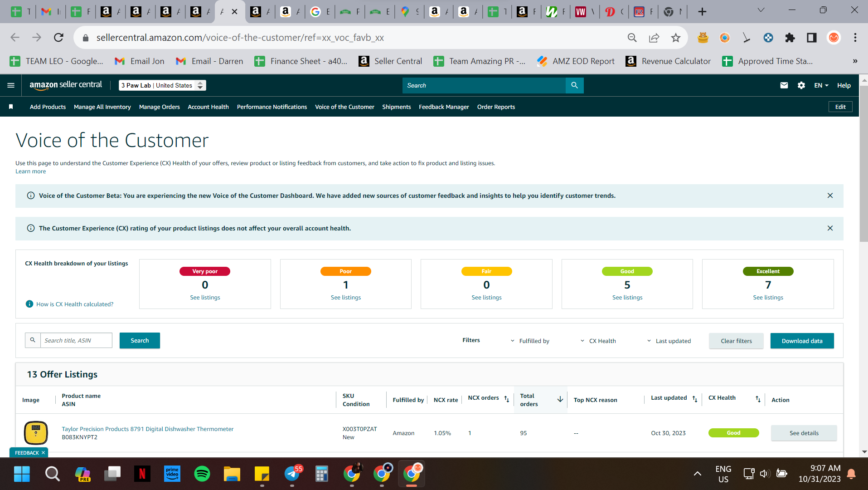The width and height of the screenshot is (868, 490).
Task: See listings under Excellent rating
Action: [x=768, y=297]
